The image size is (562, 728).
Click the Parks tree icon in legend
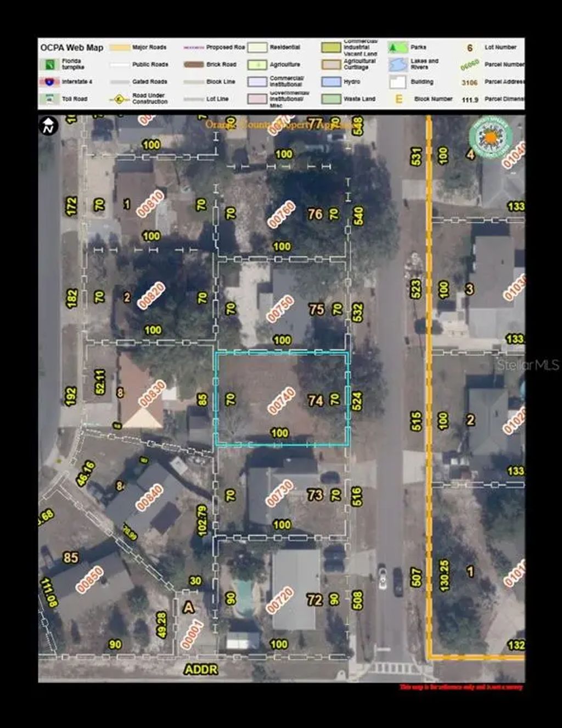pos(398,47)
